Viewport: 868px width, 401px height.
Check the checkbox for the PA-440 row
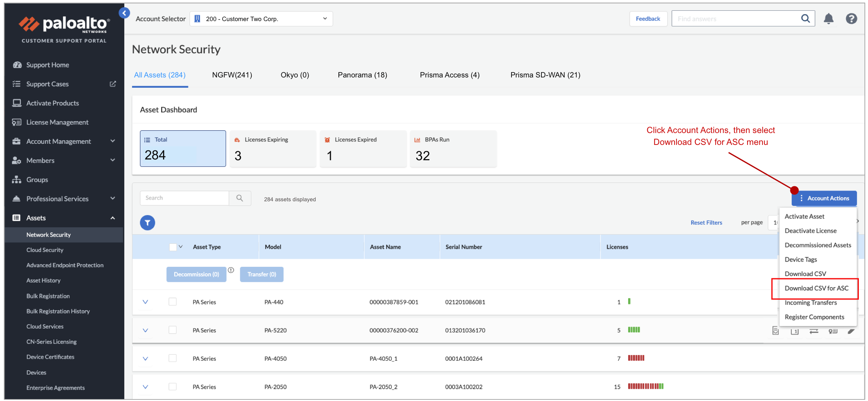[173, 302]
